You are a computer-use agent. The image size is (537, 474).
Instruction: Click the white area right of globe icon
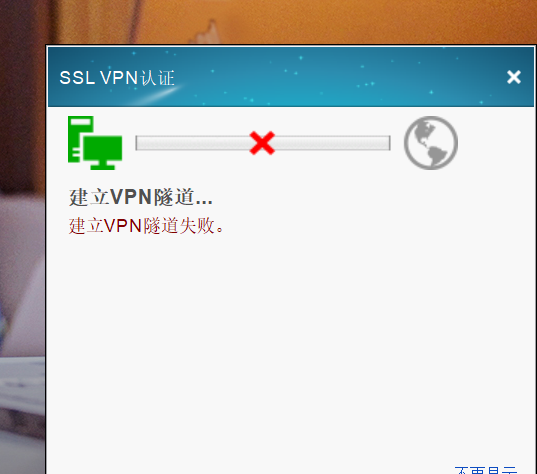click(x=496, y=143)
